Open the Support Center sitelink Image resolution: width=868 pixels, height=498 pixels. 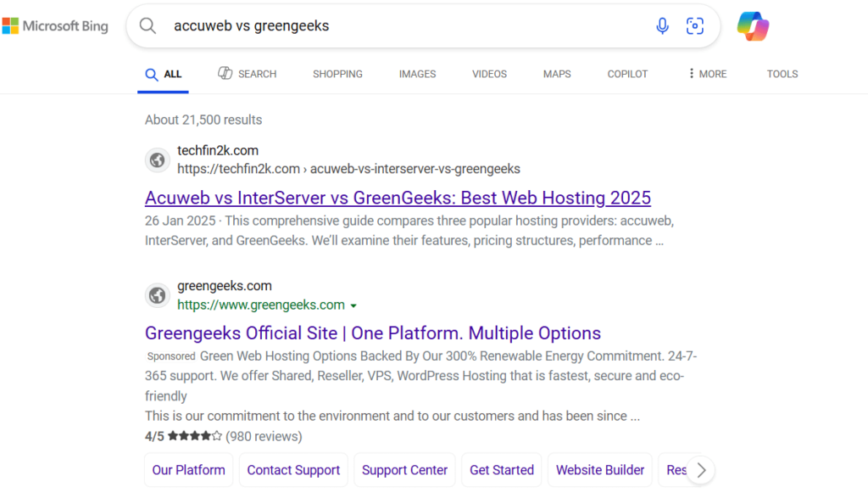404,470
